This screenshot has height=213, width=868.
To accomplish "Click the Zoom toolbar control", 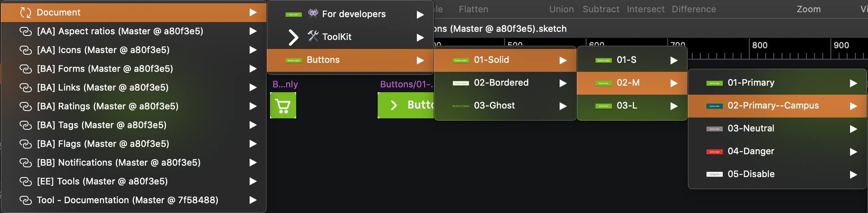I will click(808, 9).
